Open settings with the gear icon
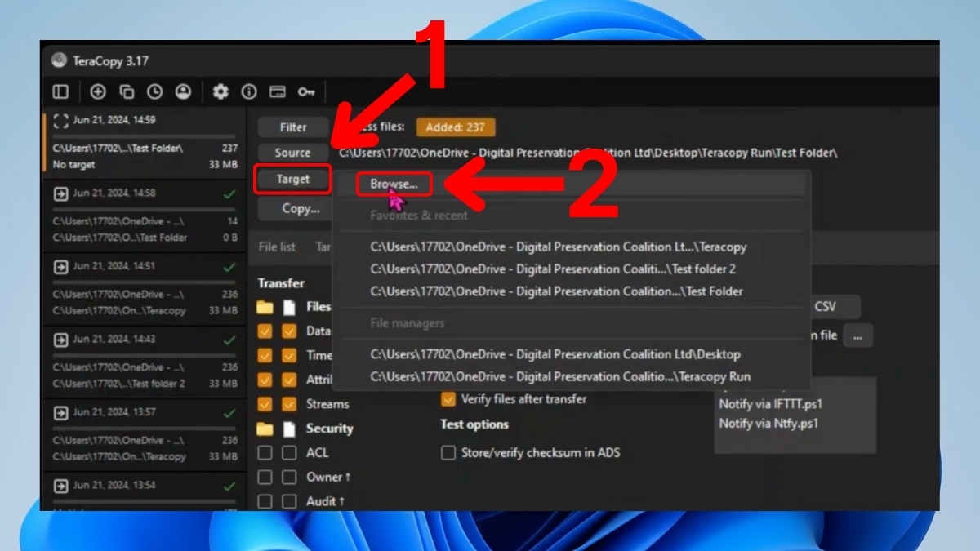The height and width of the screenshot is (551, 980). tap(220, 91)
